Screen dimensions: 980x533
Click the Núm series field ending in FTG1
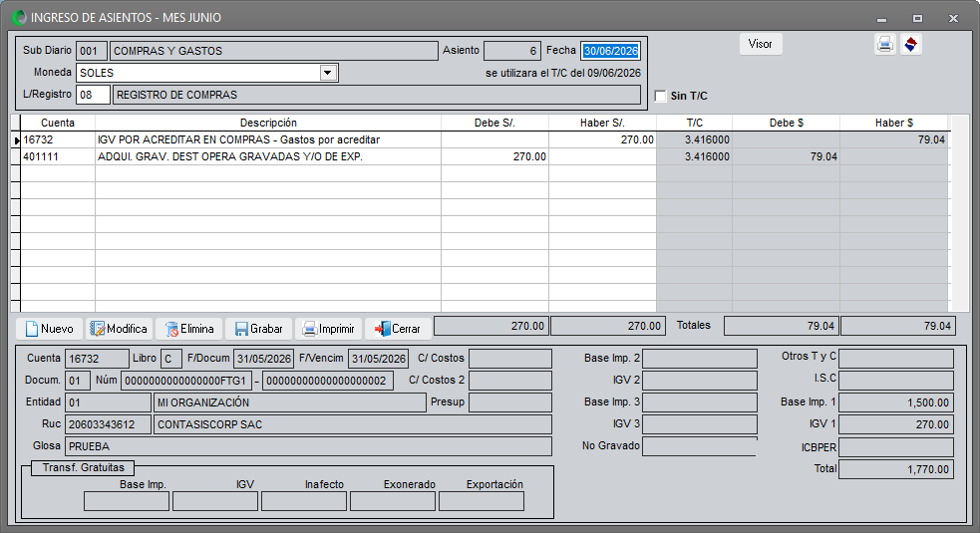point(186,381)
